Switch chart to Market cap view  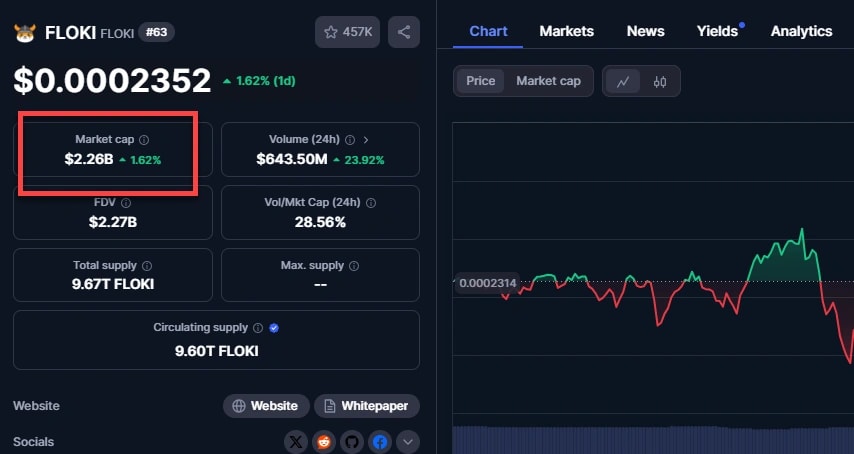(548, 81)
